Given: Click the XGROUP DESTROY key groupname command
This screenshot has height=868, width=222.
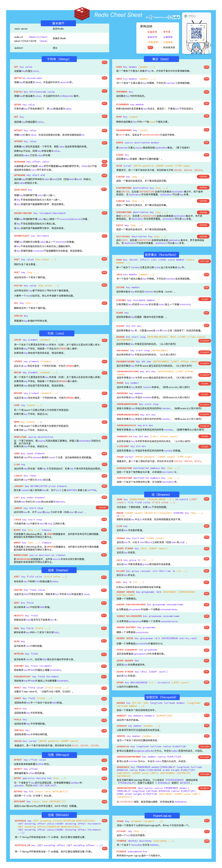Looking at the screenshot, I should (x=136, y=627).
